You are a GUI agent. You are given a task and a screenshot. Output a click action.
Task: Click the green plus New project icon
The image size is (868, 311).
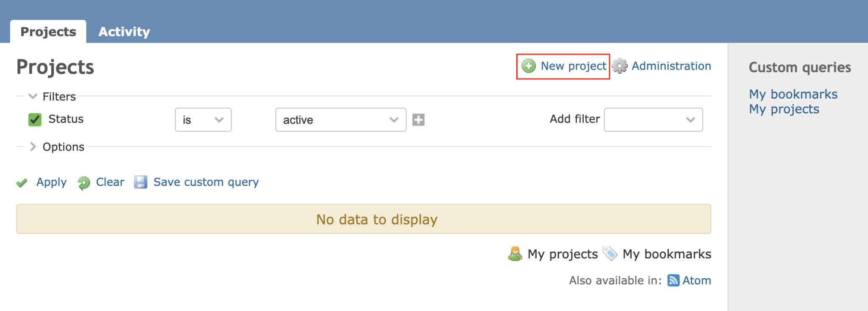click(529, 66)
